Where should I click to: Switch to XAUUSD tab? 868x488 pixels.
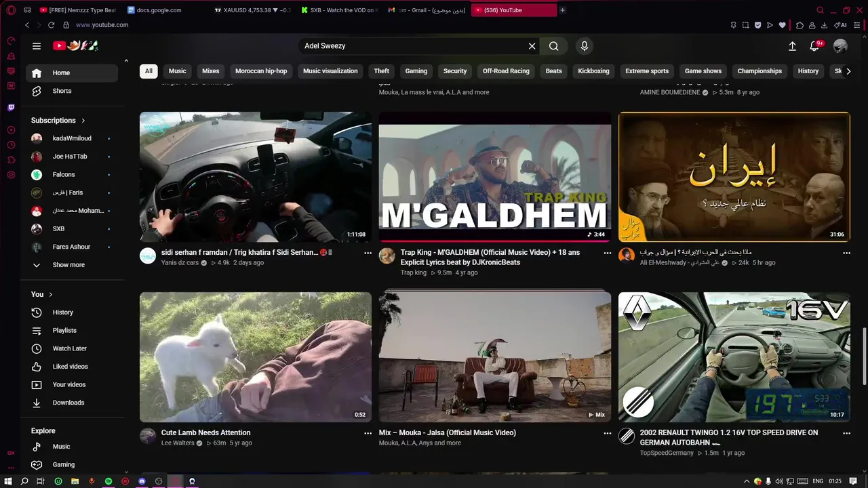[252, 10]
